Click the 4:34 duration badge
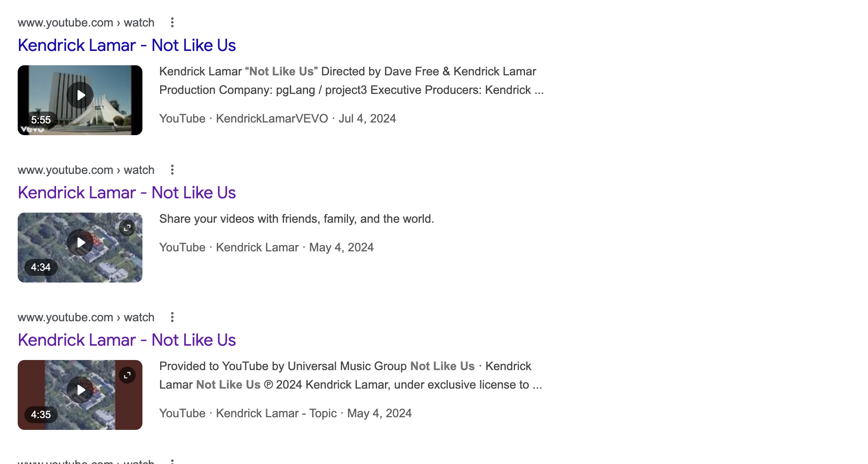The image size is (868, 464). (x=41, y=267)
